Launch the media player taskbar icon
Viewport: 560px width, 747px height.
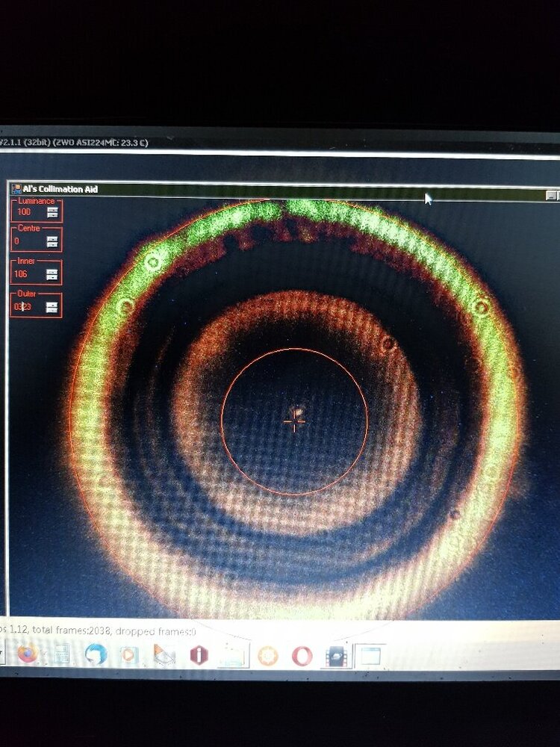[x=128, y=655]
